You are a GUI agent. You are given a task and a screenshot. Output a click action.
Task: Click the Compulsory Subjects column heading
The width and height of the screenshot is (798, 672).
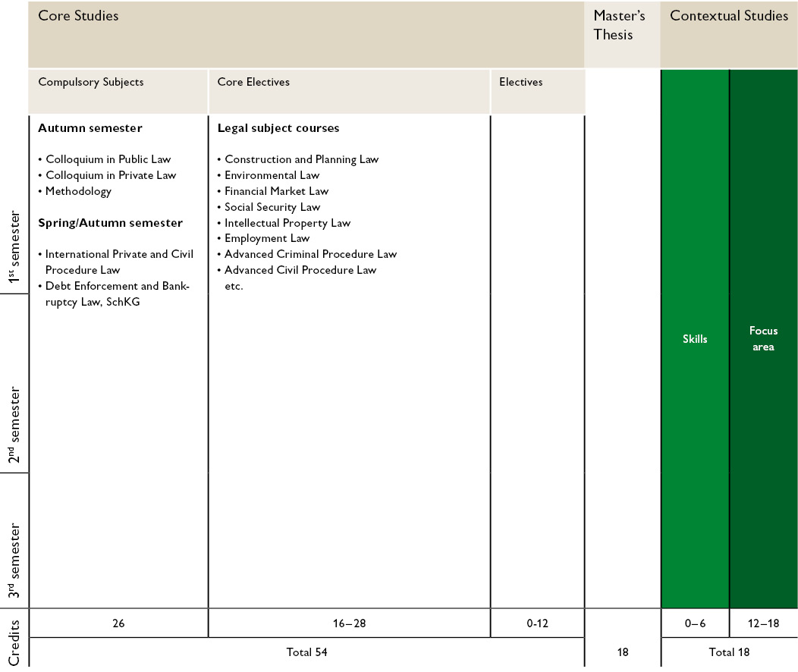click(x=91, y=82)
